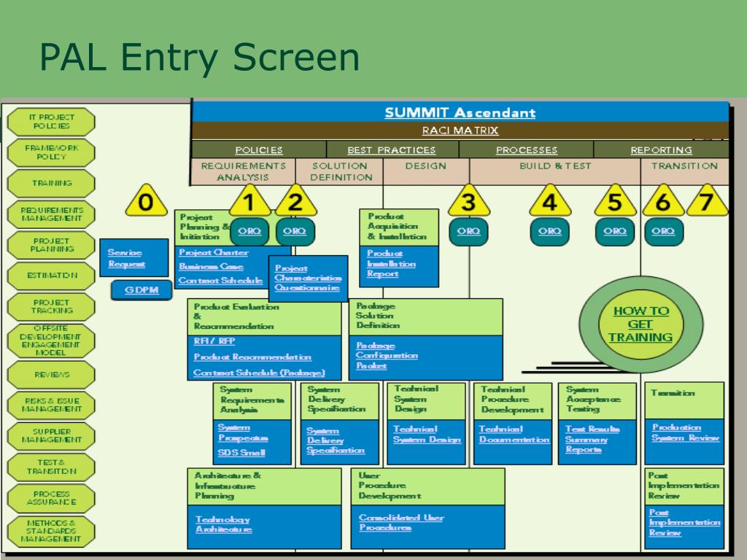The image size is (747, 560).
Task: Open the blue-box Post Implementation Review link
Action: (684, 523)
